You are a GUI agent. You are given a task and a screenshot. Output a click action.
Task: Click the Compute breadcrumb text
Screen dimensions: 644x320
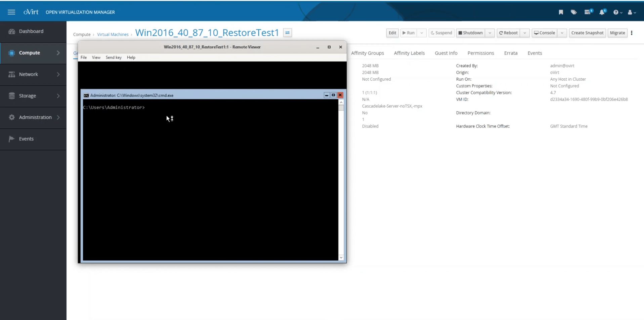pyautogui.click(x=82, y=34)
